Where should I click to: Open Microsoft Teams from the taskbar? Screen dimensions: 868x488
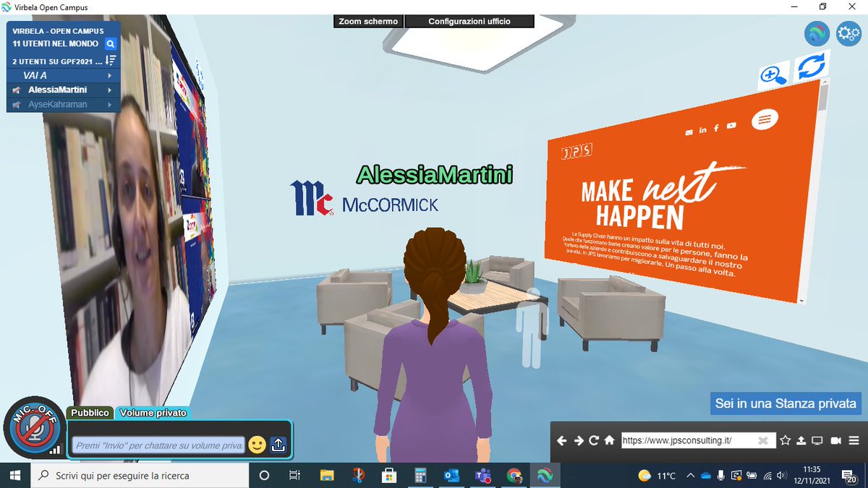tap(482, 476)
